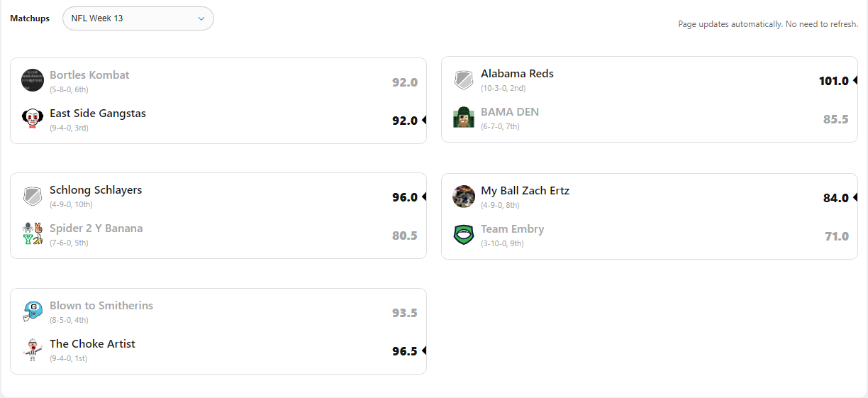The image size is (868, 398).
Task: Open the Alabama Reds team link
Action: coord(517,74)
